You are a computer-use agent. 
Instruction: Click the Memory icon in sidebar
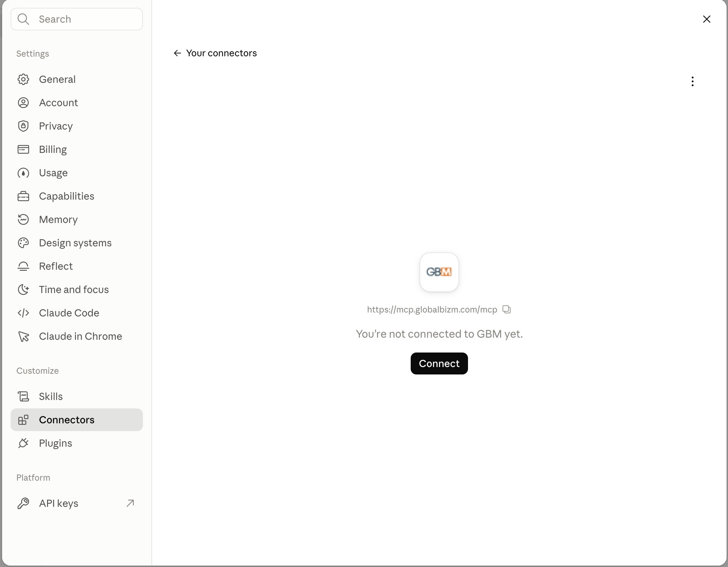[23, 219]
